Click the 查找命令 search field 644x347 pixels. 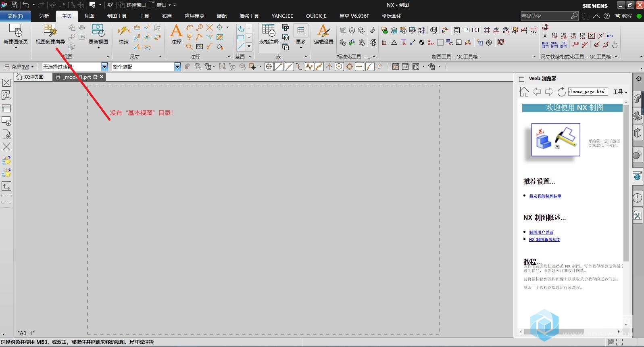[550, 16]
